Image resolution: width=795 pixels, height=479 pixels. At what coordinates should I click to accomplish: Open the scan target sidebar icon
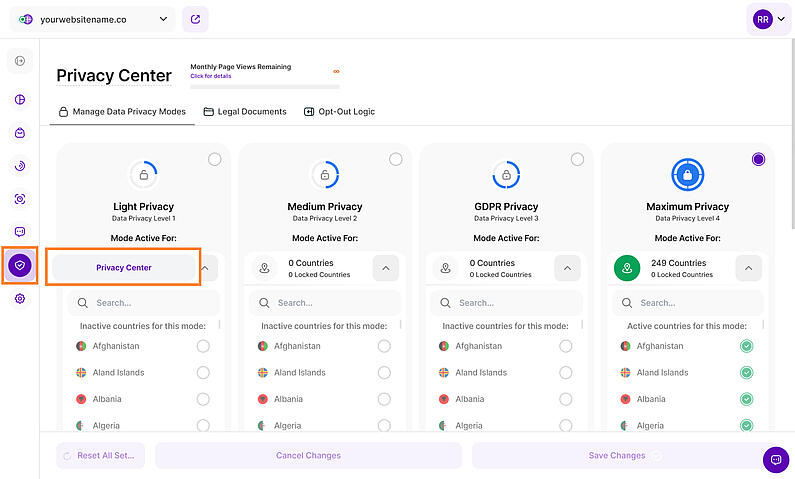point(20,199)
